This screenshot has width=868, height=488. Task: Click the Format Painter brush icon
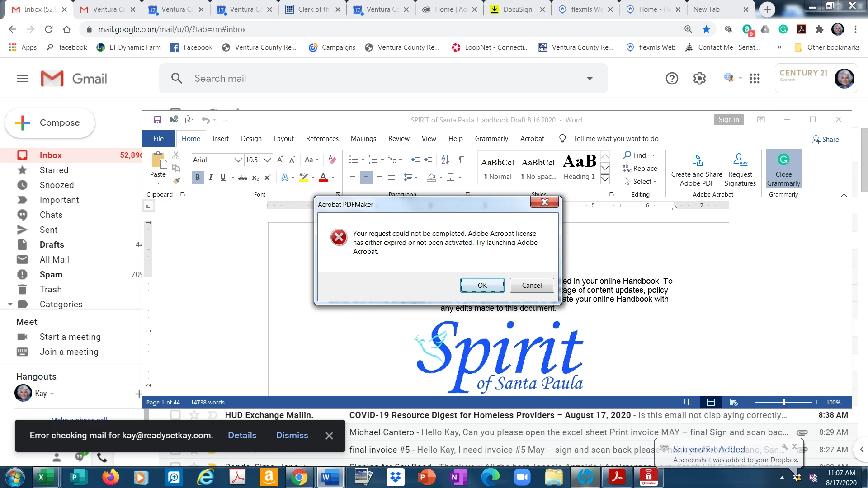point(176,181)
